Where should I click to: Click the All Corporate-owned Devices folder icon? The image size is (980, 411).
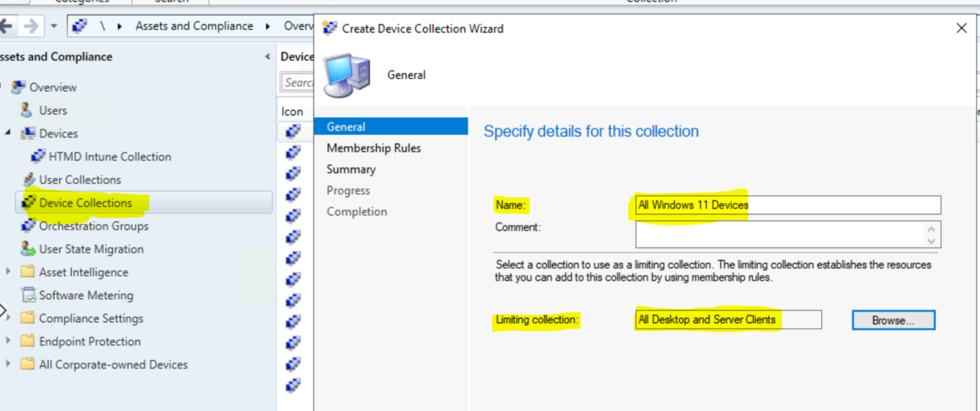tap(27, 364)
